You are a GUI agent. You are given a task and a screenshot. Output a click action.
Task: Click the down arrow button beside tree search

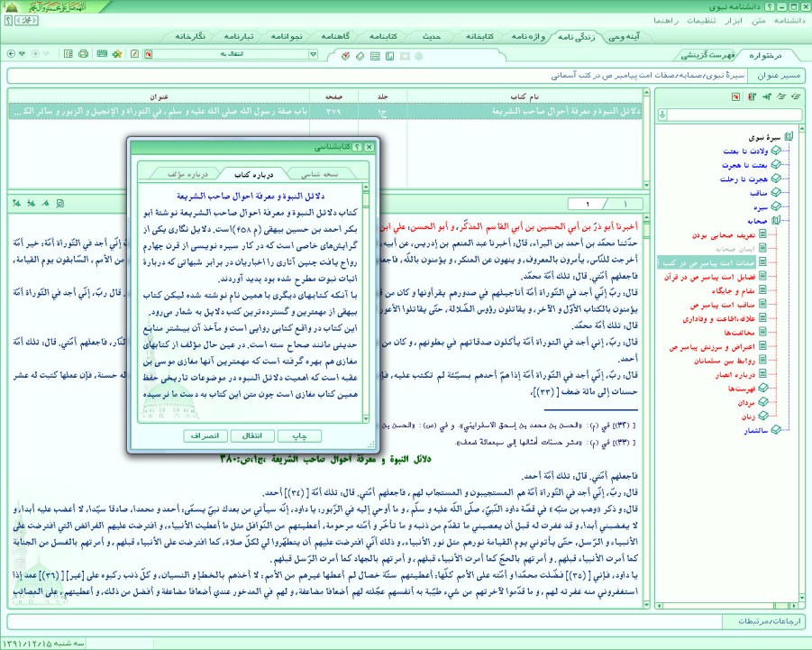(x=661, y=115)
